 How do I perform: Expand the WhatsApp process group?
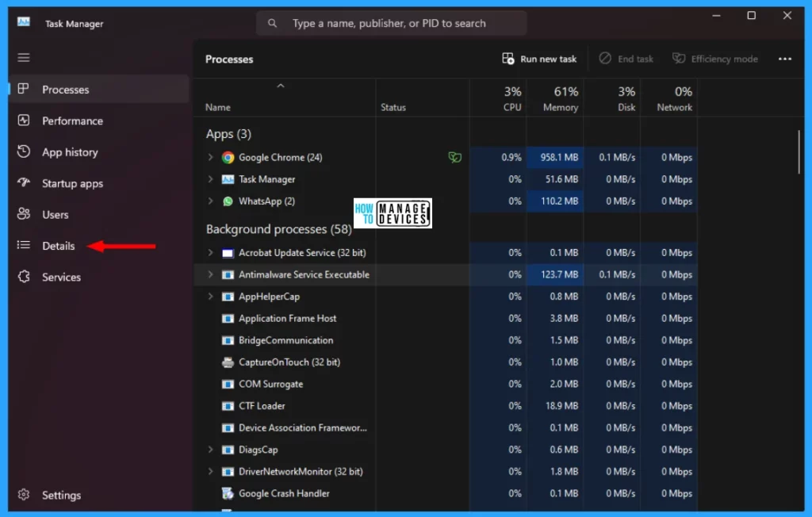[x=210, y=201]
